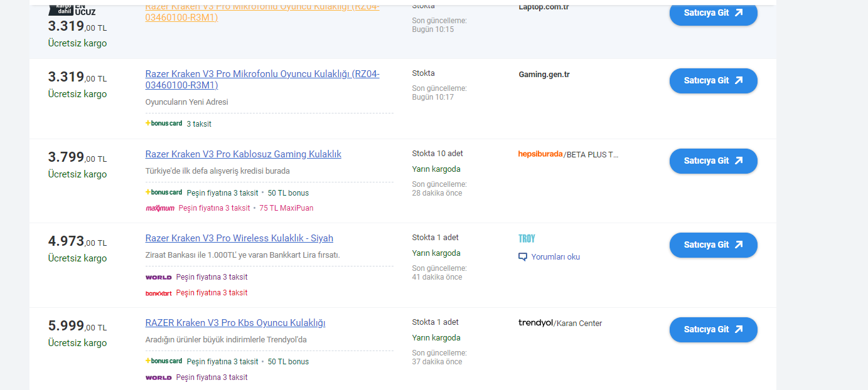Click the BETA PLUS T... seller name
Image resolution: width=868 pixels, height=390 pixels.
592,154
